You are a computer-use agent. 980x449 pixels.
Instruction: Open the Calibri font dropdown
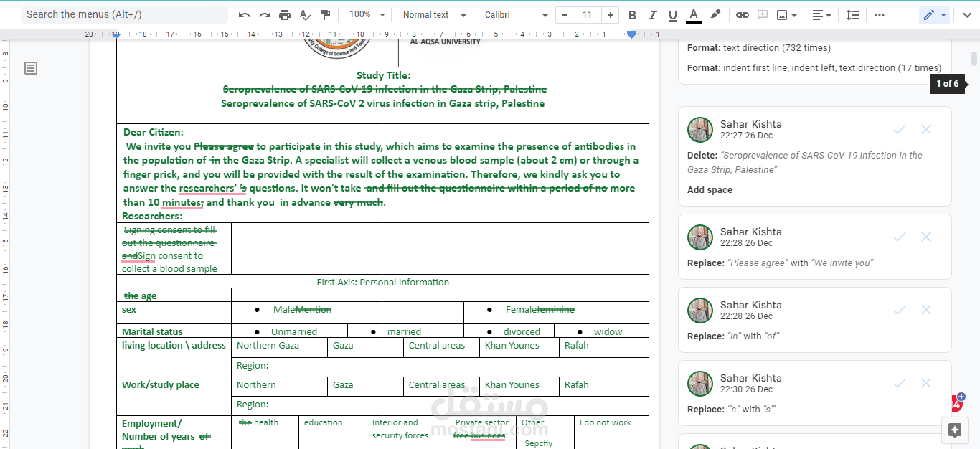tap(517, 15)
